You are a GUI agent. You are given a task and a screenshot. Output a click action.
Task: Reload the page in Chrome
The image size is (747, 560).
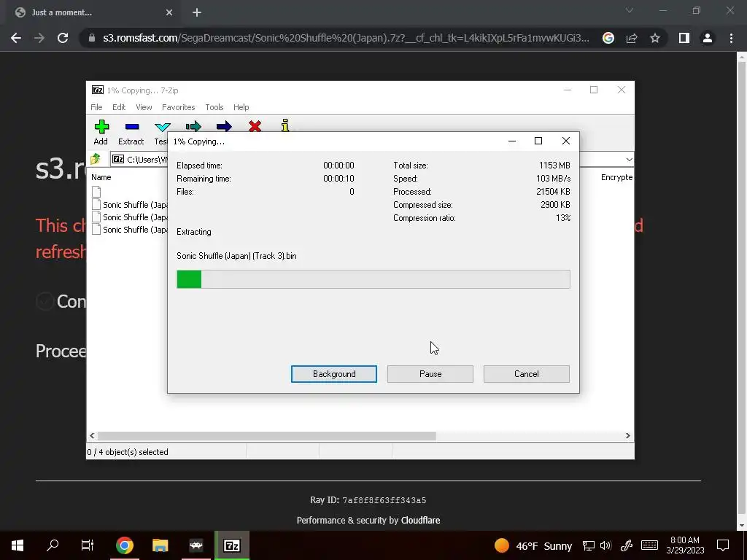(x=63, y=38)
